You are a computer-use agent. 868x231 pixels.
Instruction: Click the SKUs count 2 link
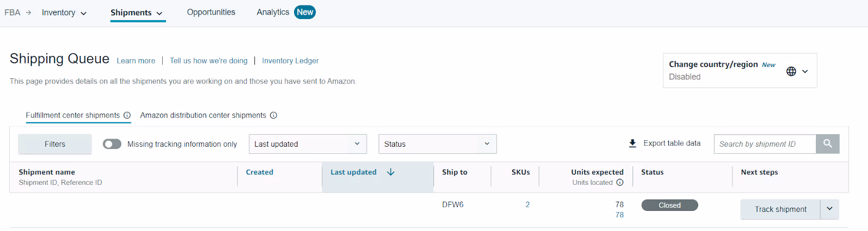tap(527, 205)
